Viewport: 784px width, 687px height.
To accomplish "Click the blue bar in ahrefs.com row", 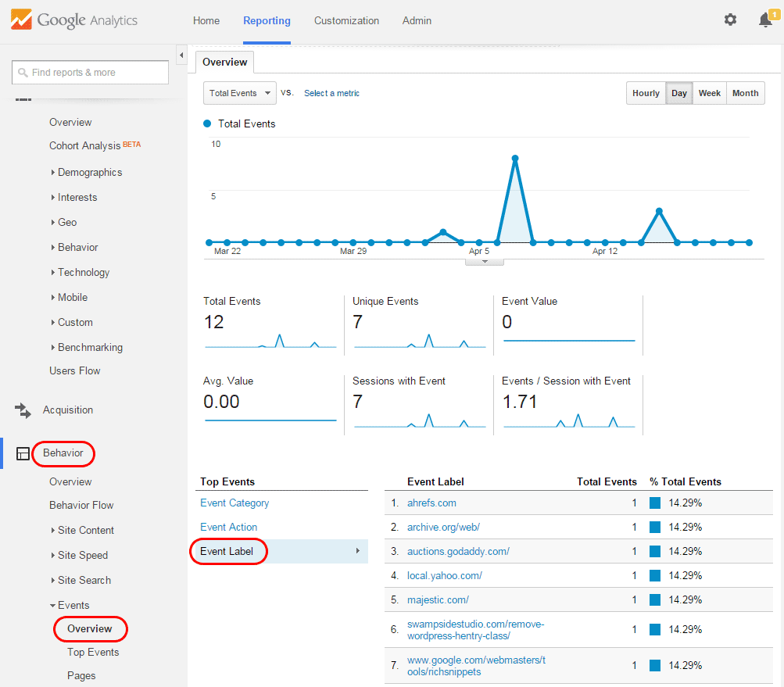I will coord(655,503).
